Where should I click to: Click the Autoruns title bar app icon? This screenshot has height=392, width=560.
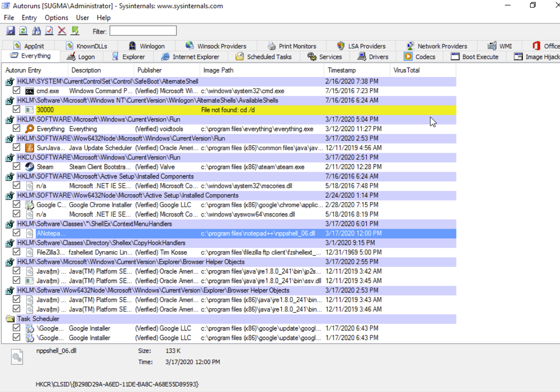point(6,6)
